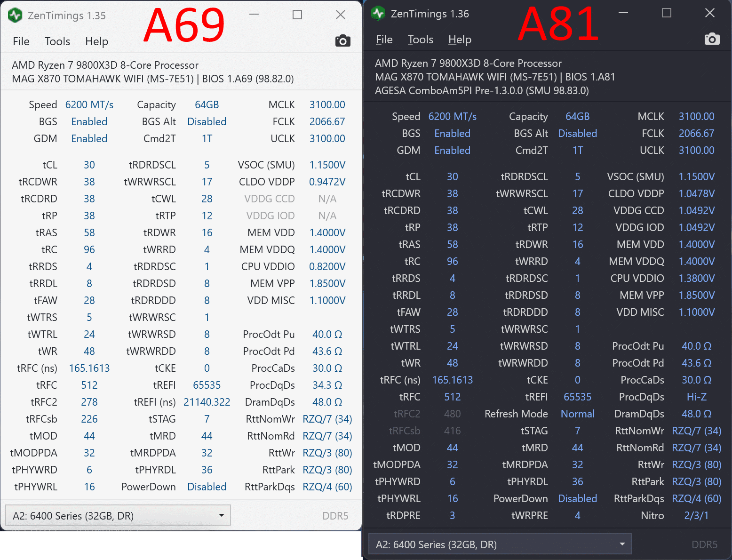Click PowerDown Disabled value in 1.36 window
The height and width of the screenshot is (560, 732).
pyautogui.click(x=578, y=498)
